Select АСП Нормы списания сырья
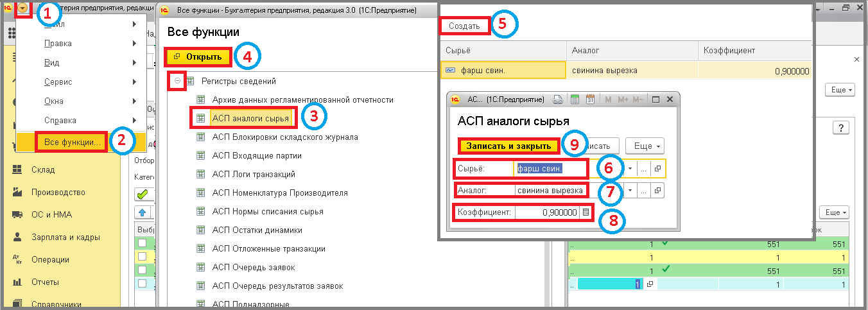Image resolution: width=868 pixels, height=310 pixels. click(x=268, y=211)
